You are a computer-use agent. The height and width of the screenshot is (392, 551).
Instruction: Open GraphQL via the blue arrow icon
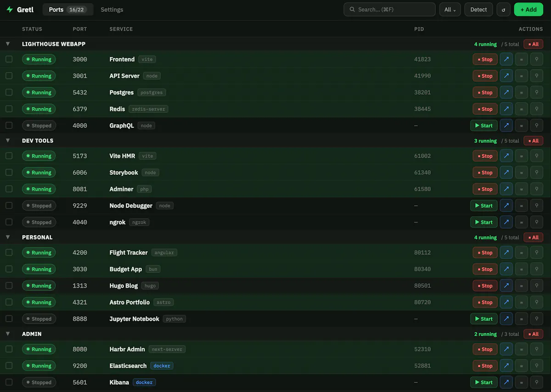click(x=506, y=125)
